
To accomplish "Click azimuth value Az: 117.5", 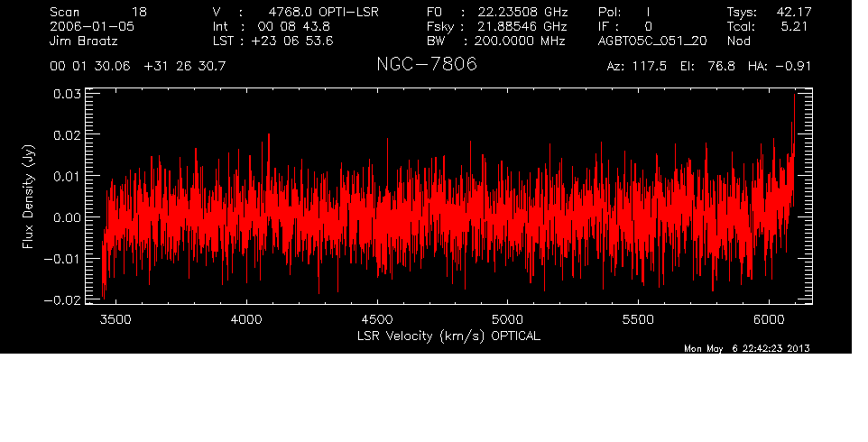I will [x=637, y=67].
